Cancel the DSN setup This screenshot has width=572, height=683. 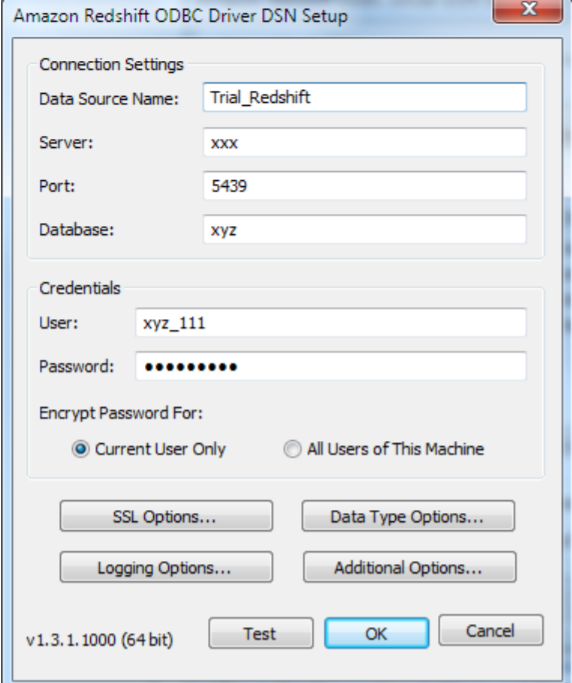[491, 630]
